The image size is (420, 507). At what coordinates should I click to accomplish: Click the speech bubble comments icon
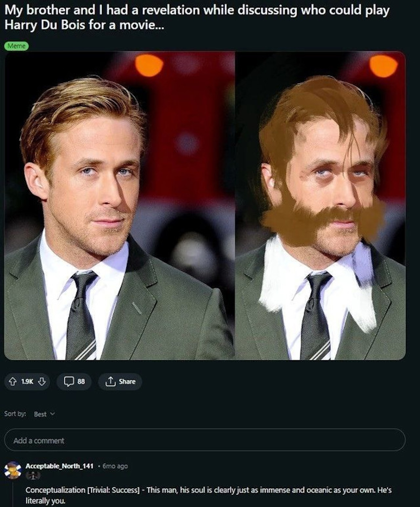(69, 381)
